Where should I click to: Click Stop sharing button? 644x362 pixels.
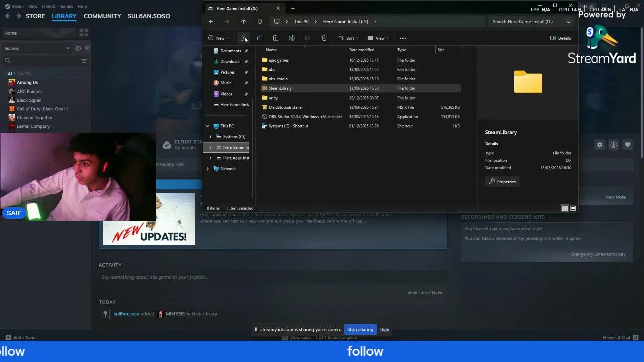pyautogui.click(x=360, y=330)
